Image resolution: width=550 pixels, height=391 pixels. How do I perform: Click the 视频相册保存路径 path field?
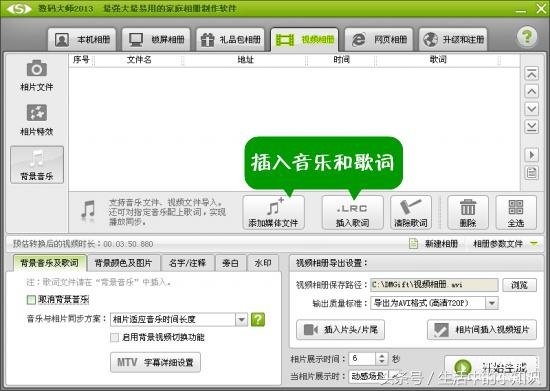pos(434,285)
